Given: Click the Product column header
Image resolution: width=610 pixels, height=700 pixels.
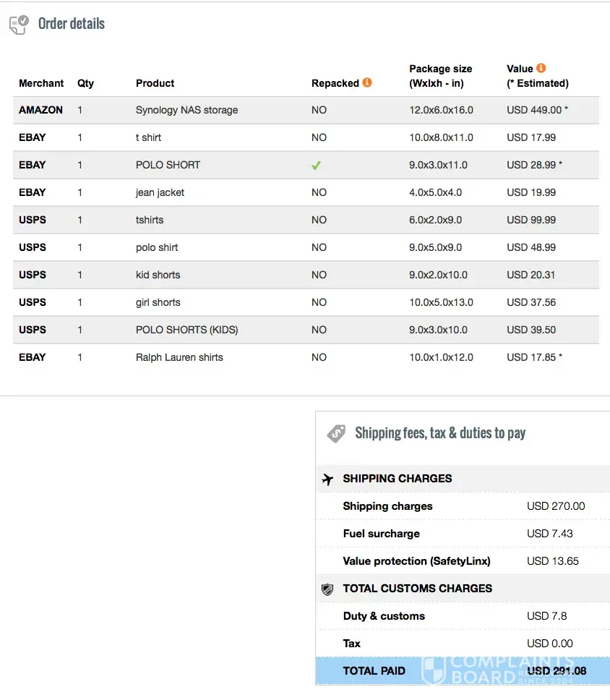Looking at the screenshot, I should coord(155,83).
